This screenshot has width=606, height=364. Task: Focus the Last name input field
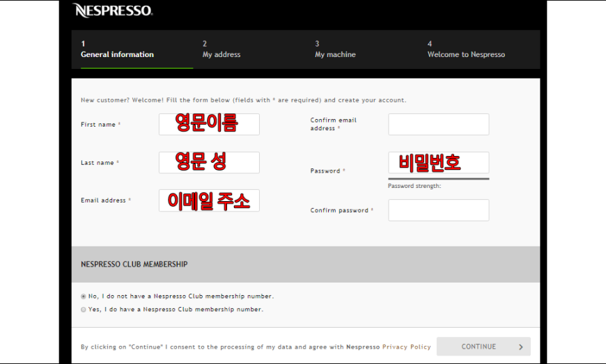click(x=209, y=162)
